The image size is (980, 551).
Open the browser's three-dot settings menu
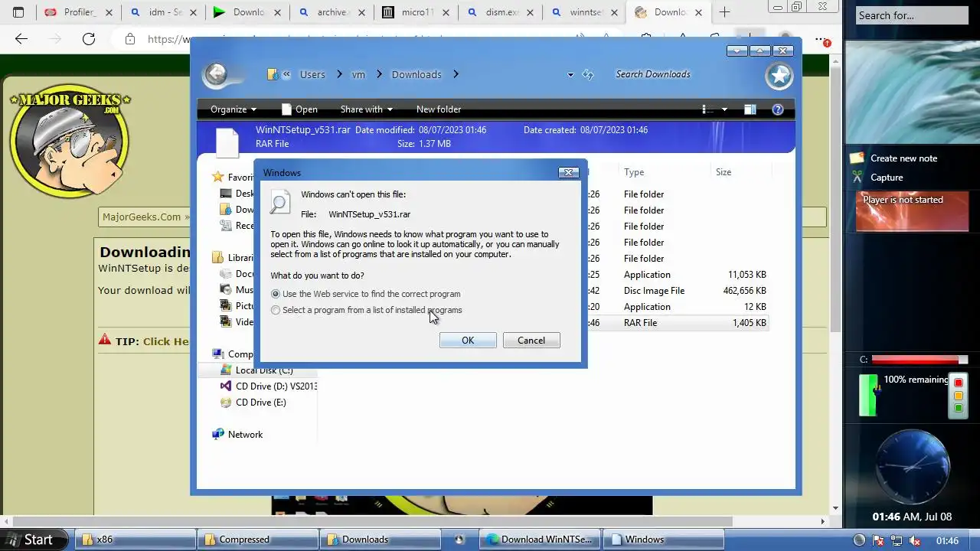pyautogui.click(x=822, y=40)
